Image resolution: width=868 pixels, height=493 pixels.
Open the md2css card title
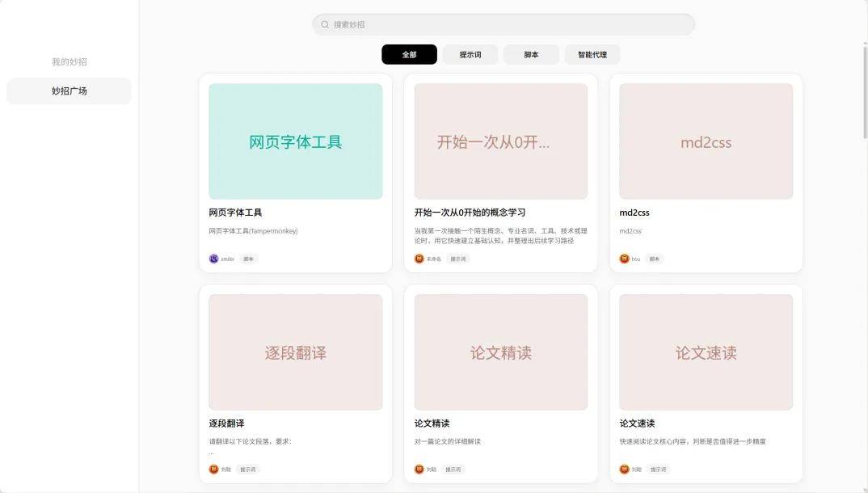(x=636, y=213)
